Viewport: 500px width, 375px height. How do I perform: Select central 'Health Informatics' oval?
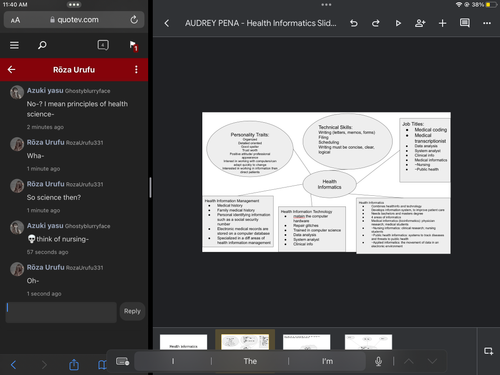pos(329,184)
